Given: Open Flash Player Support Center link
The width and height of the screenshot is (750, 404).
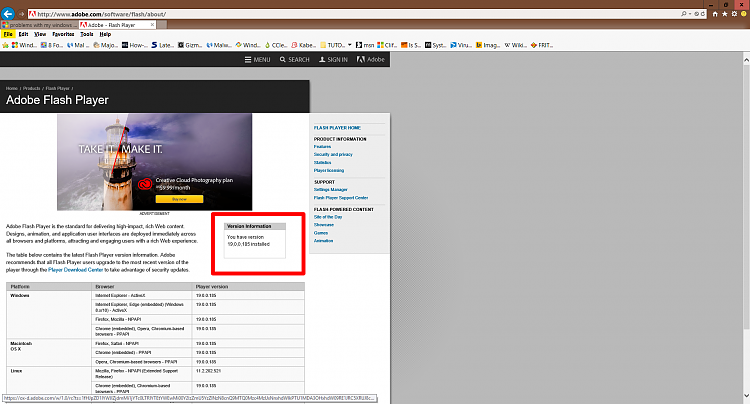Looking at the screenshot, I should pyautogui.click(x=341, y=198).
